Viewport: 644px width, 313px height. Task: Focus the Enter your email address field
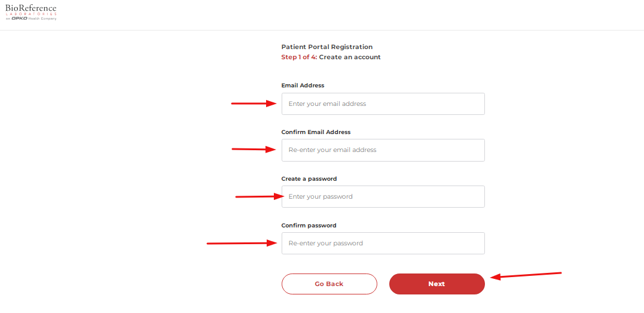pyautogui.click(x=383, y=104)
